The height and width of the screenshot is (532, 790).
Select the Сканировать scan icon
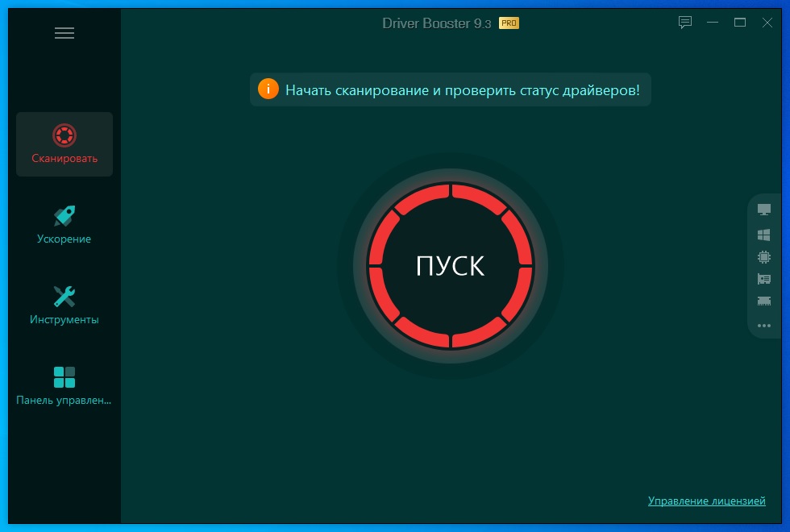pos(64,135)
